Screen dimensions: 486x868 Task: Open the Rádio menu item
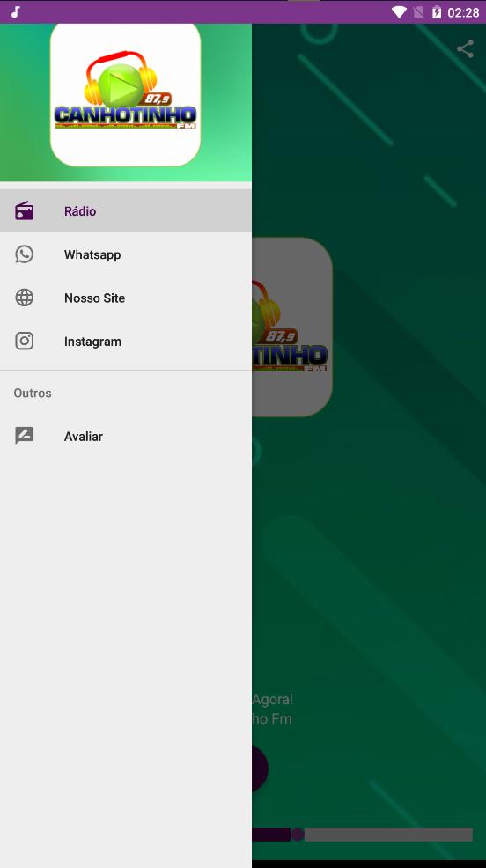[x=126, y=211]
